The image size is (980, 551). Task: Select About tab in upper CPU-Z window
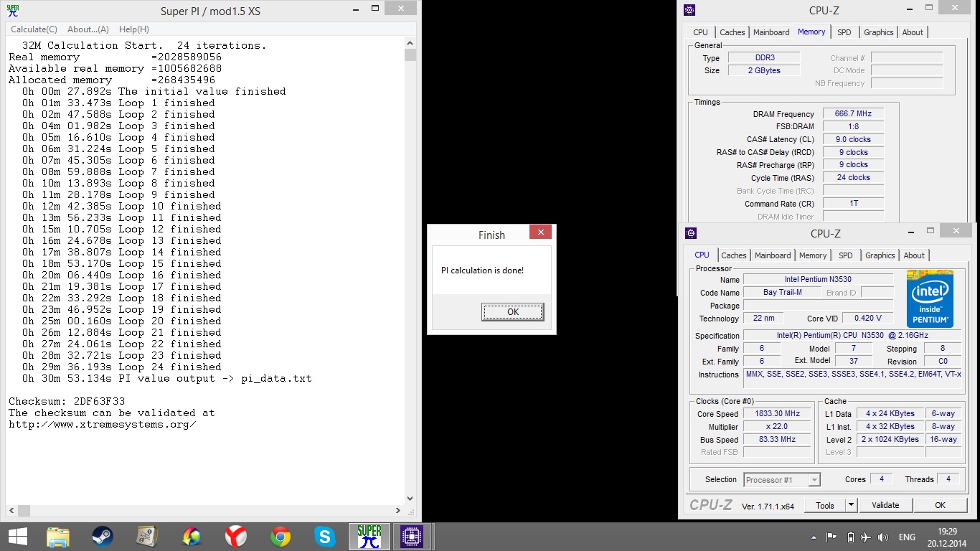point(913,32)
